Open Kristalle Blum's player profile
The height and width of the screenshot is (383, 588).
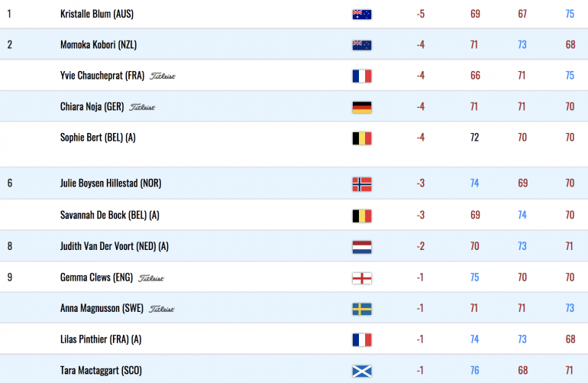tap(97, 14)
